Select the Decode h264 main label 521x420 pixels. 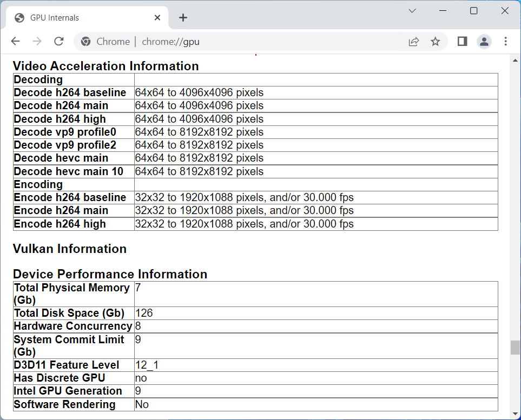pyautogui.click(x=61, y=105)
